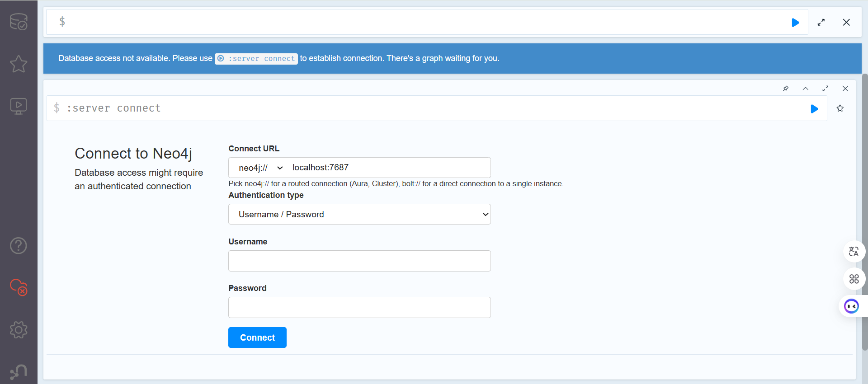Open the Settings gear sidebar icon
The image size is (868, 384).
pos(19,330)
